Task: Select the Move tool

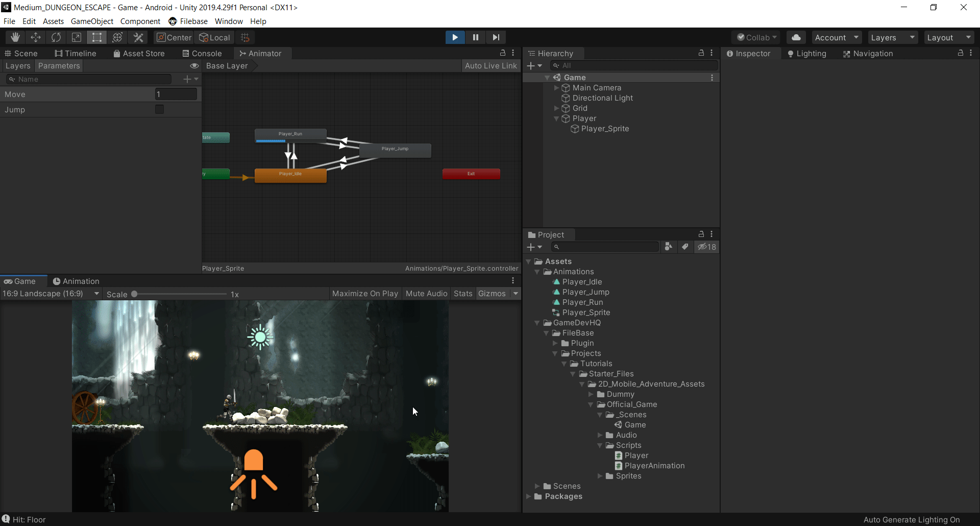Action: [35, 37]
